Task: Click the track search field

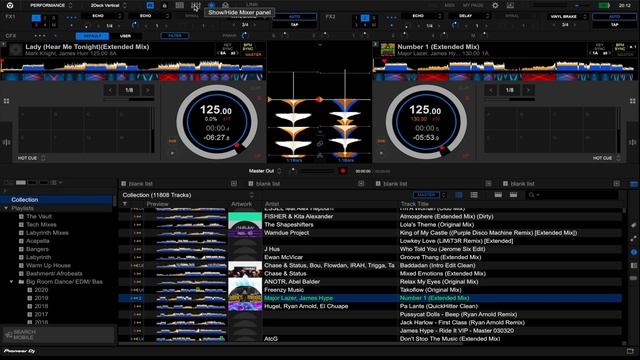Action: point(572,195)
